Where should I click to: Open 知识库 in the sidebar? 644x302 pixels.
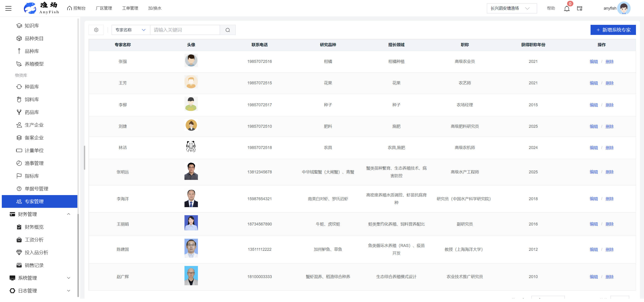tap(32, 26)
